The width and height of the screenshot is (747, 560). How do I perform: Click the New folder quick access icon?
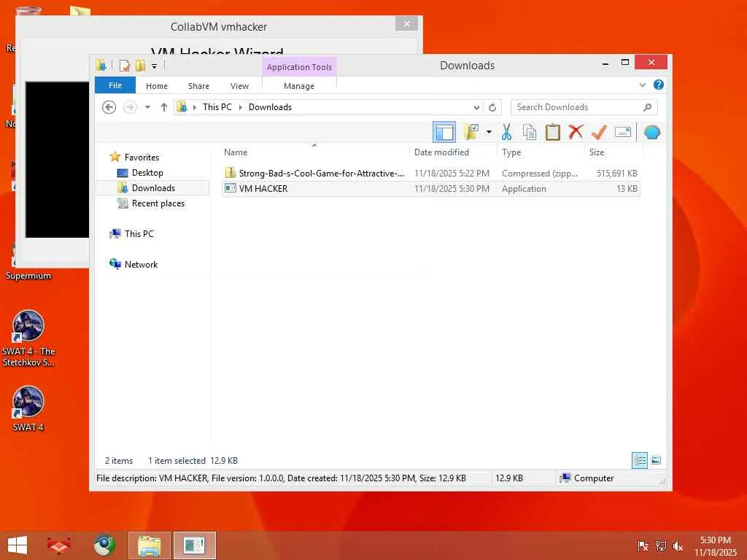click(140, 66)
